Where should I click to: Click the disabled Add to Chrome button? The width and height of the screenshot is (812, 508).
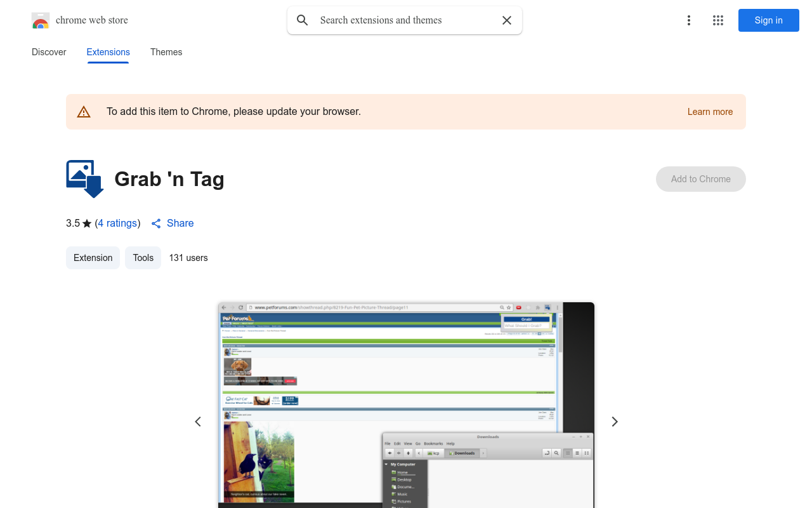(701, 179)
